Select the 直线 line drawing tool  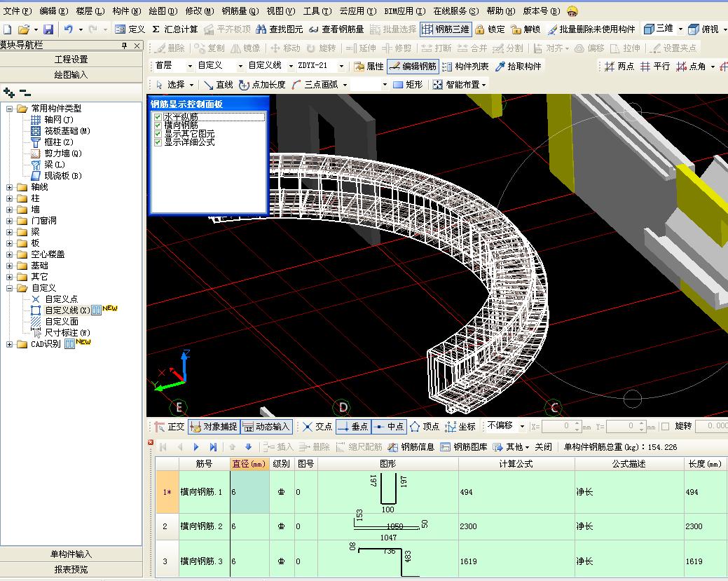(x=218, y=85)
